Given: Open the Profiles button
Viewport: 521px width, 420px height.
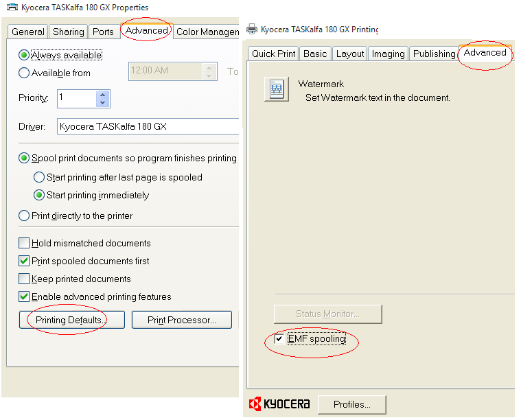Looking at the screenshot, I should pyautogui.click(x=352, y=404).
